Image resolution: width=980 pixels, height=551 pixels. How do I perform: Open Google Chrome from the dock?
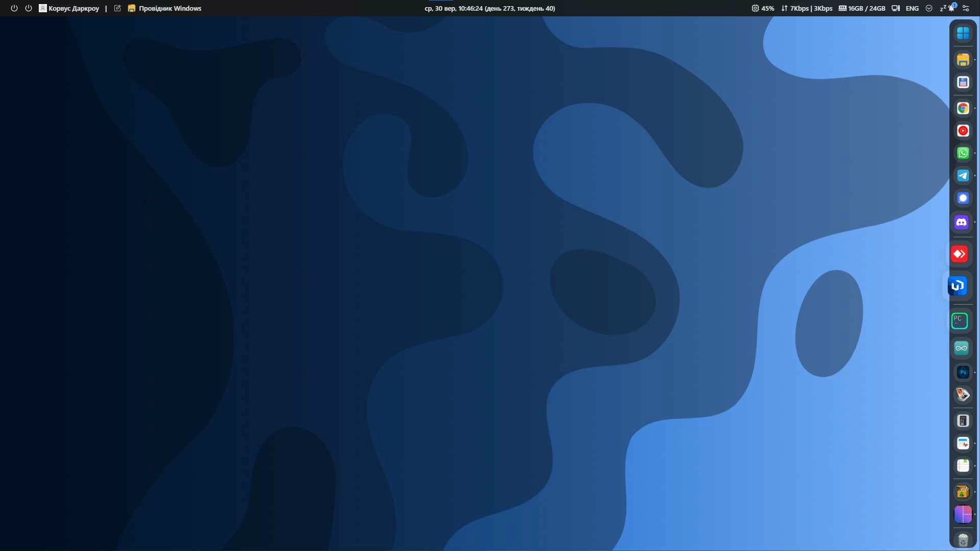[x=963, y=108]
